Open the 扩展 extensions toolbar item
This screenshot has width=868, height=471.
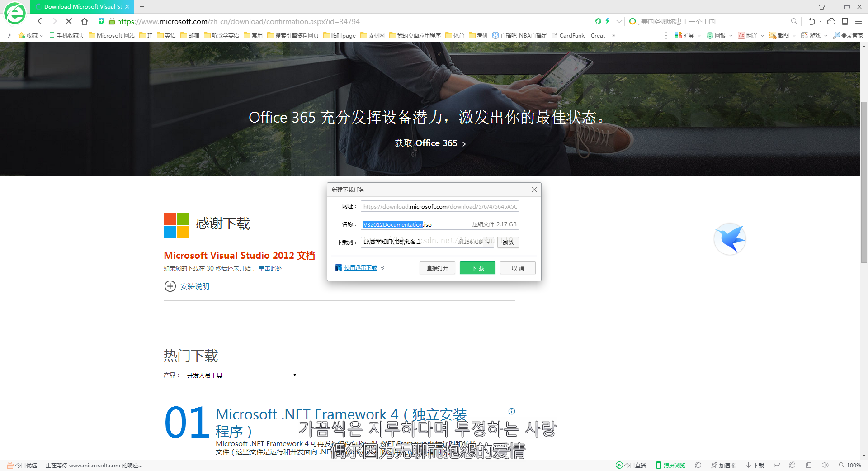pyautogui.click(x=684, y=35)
